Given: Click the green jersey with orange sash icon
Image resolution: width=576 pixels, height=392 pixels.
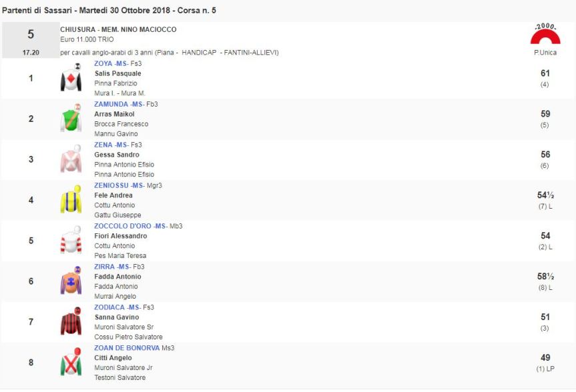Looking at the screenshot, I should coord(71,119).
